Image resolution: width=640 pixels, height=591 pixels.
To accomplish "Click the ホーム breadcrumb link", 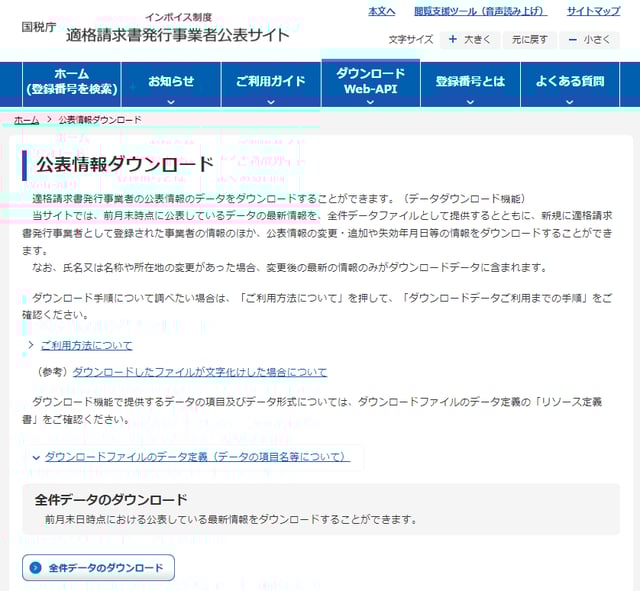I will tap(27, 120).
